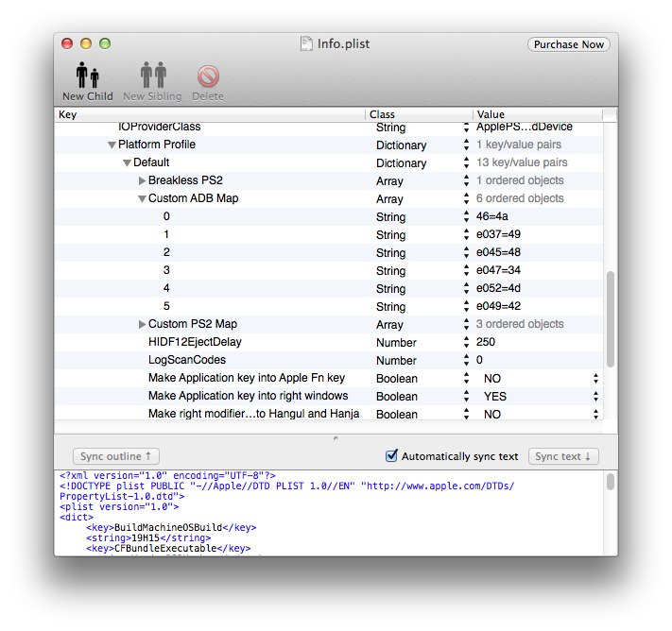Select value e052=4d
Image resolution: width=672 pixels, height=631 pixels.
[x=498, y=288]
